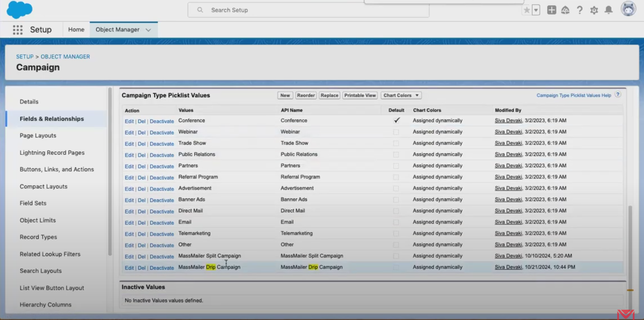Toggle the Default checkbox for Referral Program
Image resolution: width=644 pixels, height=320 pixels.
point(396,177)
